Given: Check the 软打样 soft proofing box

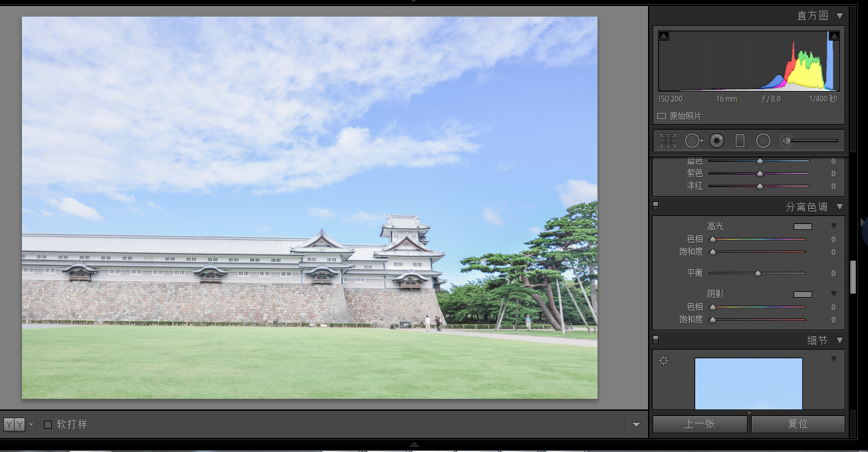Looking at the screenshot, I should tap(48, 424).
